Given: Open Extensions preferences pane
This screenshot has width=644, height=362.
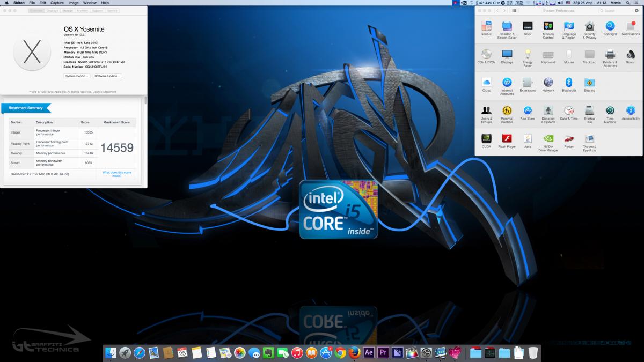Looking at the screenshot, I should click(528, 85).
